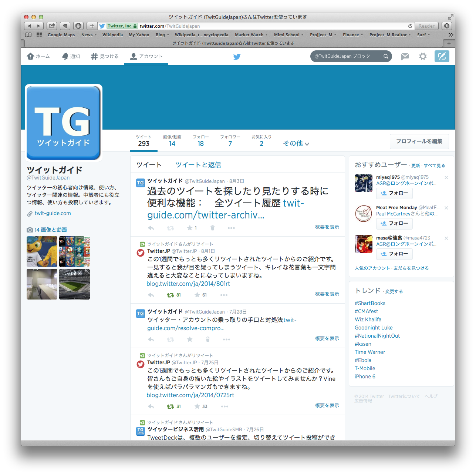This screenshot has height=475, width=476.
Task: Follow miyaq1975 with フォロー button
Action: [x=394, y=193]
